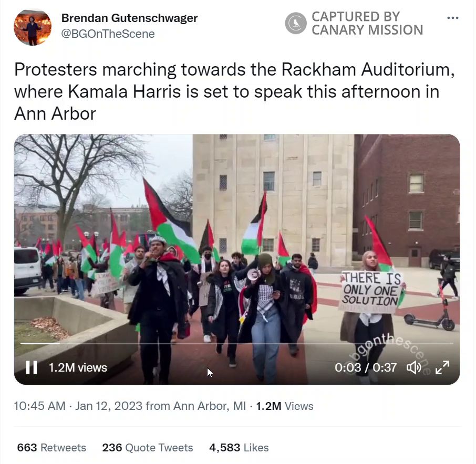Image resolution: width=476 pixels, height=464 pixels.
Task: Mute the video using the speaker icon
Action: (x=414, y=367)
